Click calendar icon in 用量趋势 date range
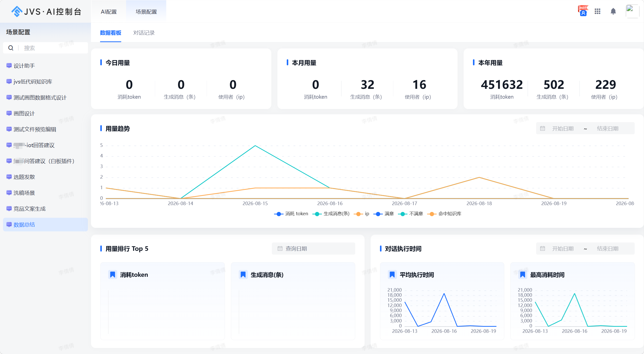 (542, 128)
